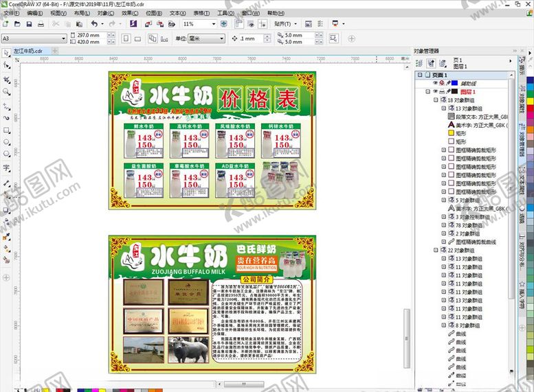Add a new document tab

coord(55,51)
